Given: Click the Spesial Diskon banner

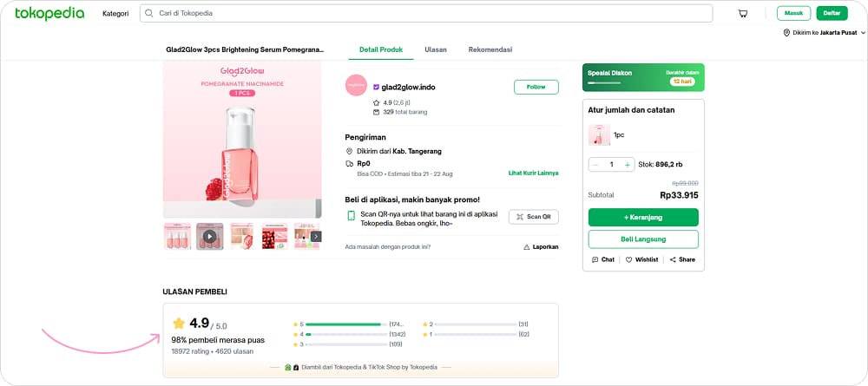Looking at the screenshot, I should [643, 77].
